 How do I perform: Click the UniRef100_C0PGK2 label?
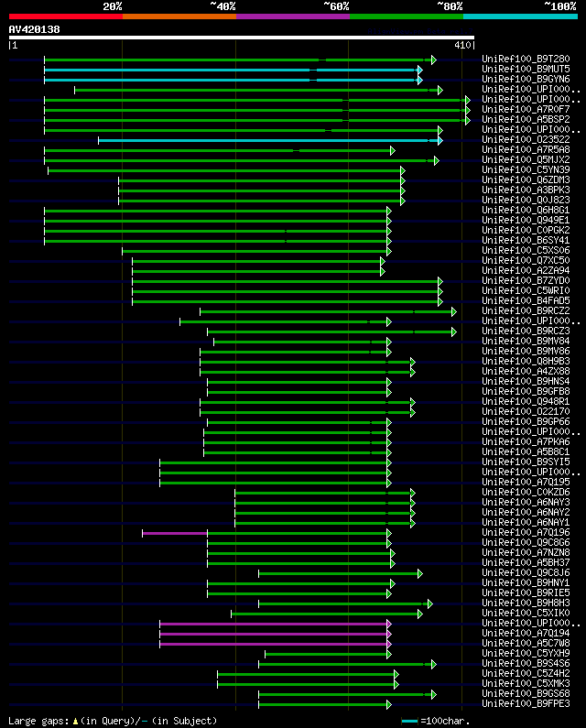(x=526, y=230)
